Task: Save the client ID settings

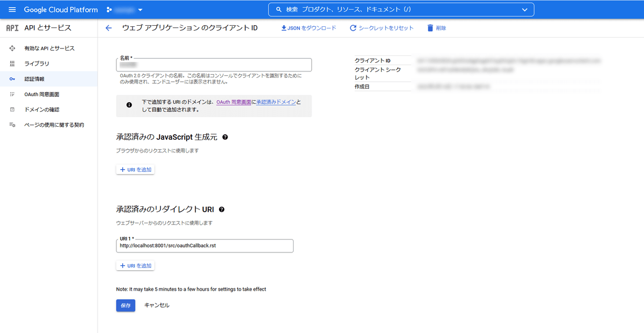Action: coord(126,305)
